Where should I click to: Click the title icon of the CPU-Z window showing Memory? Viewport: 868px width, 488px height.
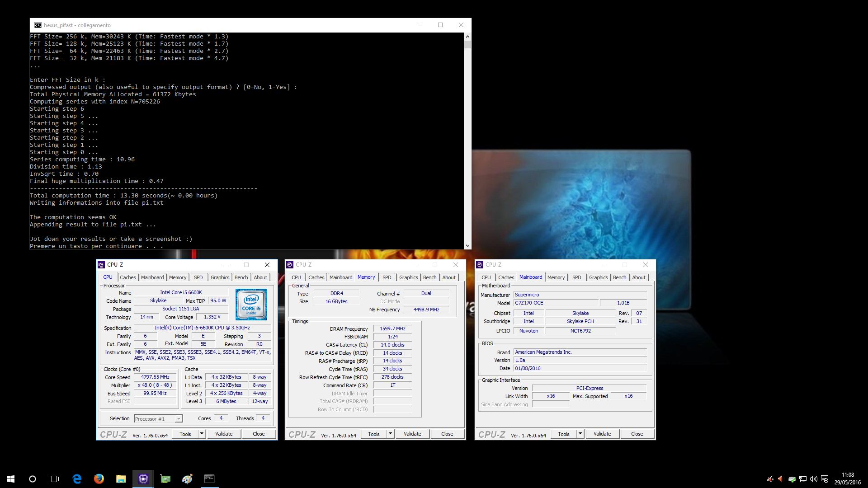click(x=290, y=265)
